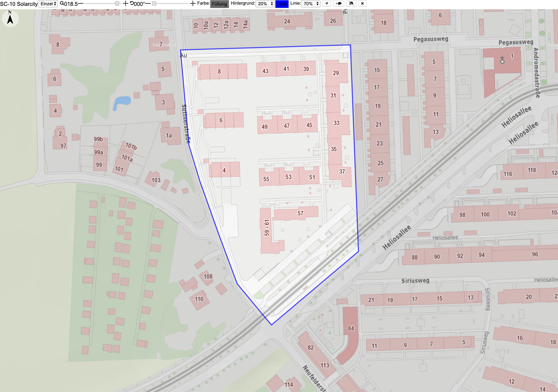Adjust the rotation slider handle

point(154,4)
